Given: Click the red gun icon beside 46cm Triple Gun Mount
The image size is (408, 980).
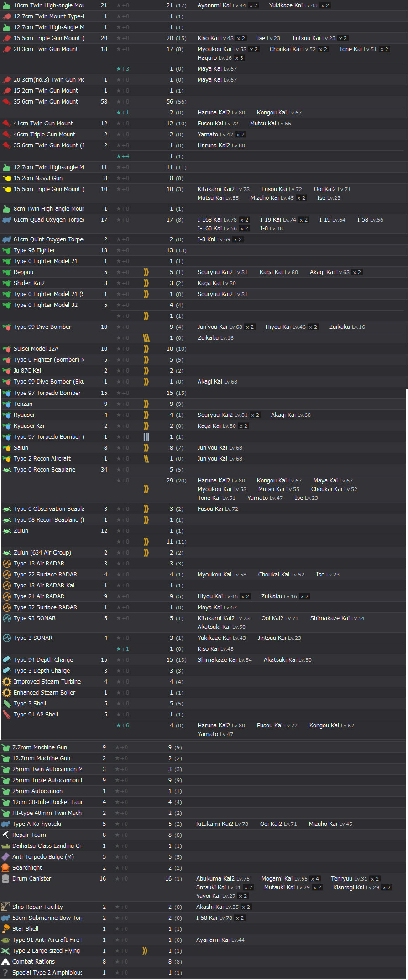Looking at the screenshot, I should [7, 135].
